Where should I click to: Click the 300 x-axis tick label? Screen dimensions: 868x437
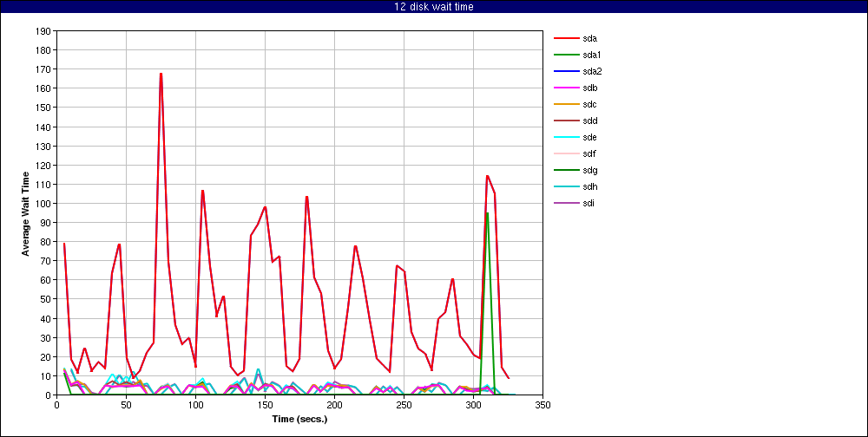click(473, 405)
